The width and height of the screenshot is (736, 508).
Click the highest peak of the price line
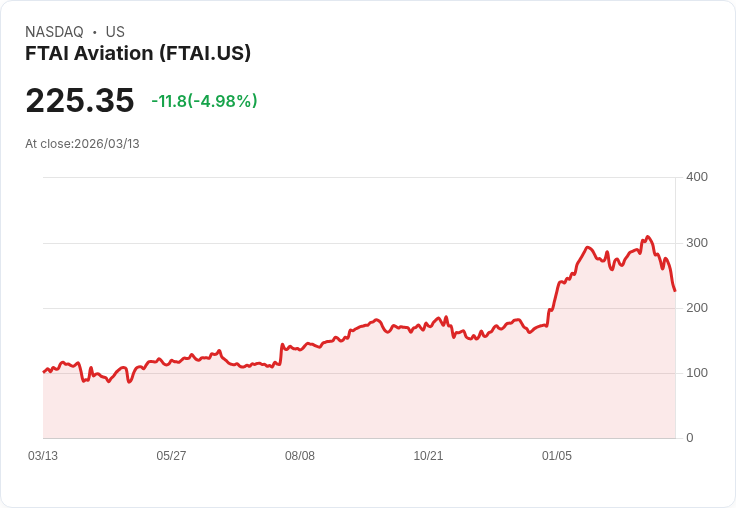648,237
